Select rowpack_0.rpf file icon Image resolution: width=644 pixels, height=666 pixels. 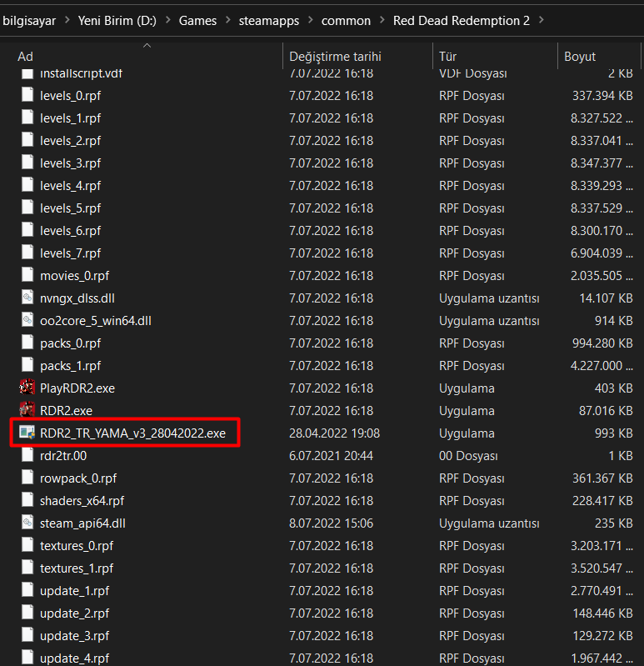click(27, 478)
